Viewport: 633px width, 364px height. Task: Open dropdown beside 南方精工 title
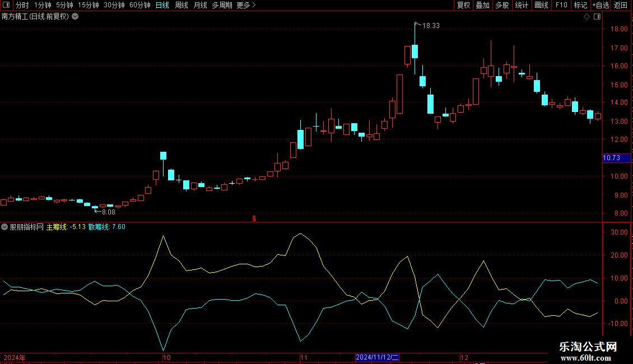75,17
